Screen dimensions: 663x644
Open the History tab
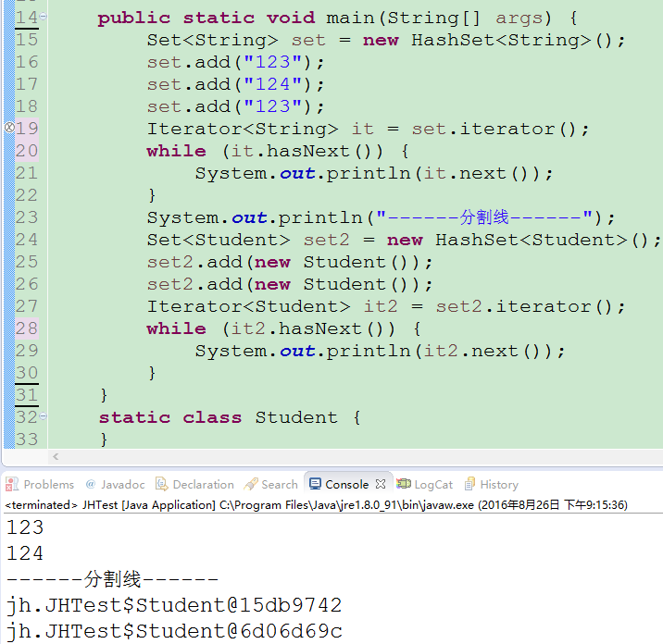492,484
